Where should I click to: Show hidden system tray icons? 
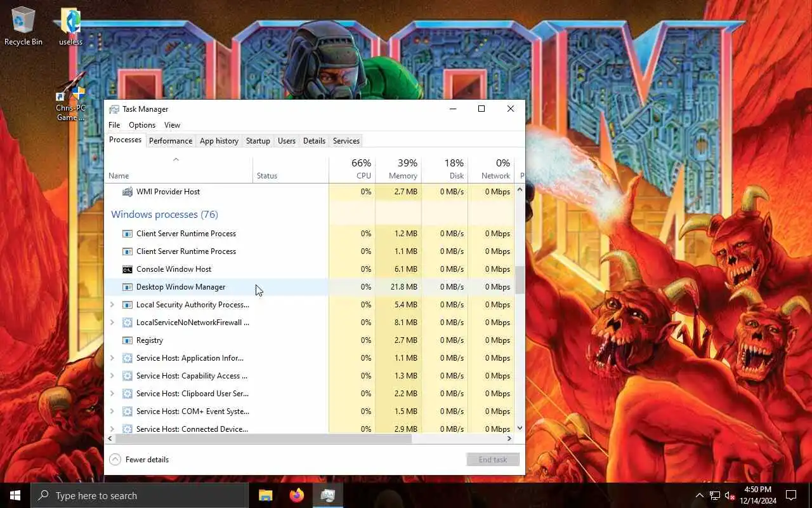[699, 495]
